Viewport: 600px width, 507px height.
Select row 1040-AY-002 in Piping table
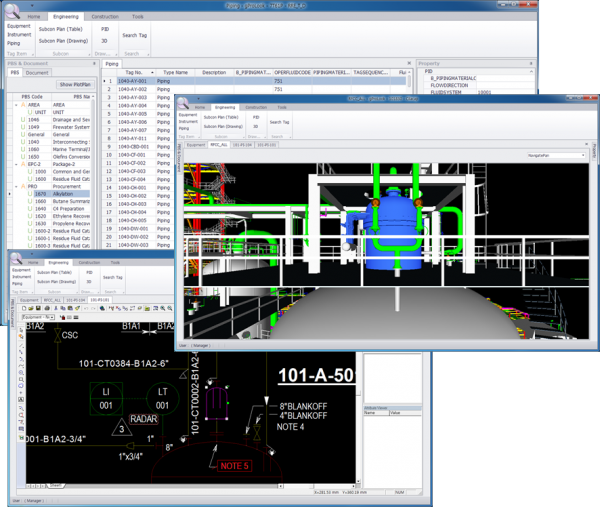pos(132,89)
